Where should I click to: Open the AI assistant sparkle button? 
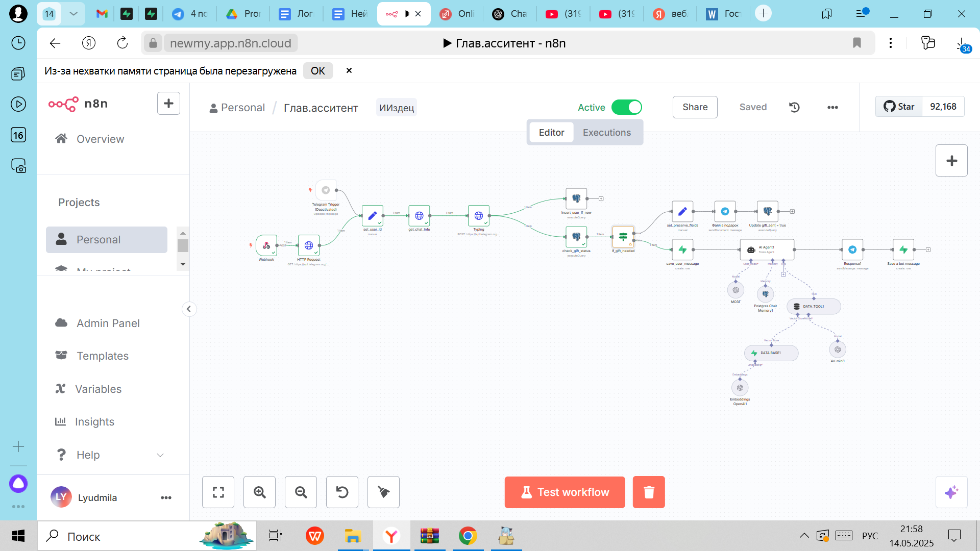point(951,492)
